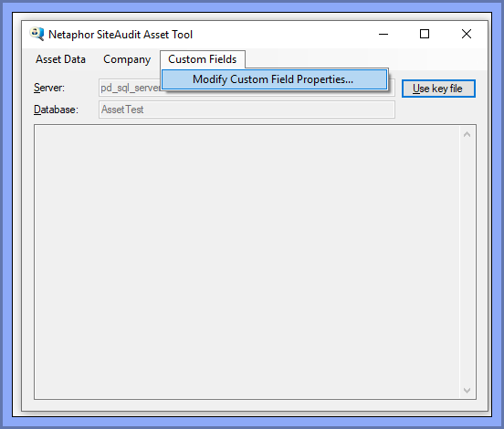Click inside the Database field showing AssetTest
The image size is (504, 429).
pyautogui.click(x=247, y=110)
